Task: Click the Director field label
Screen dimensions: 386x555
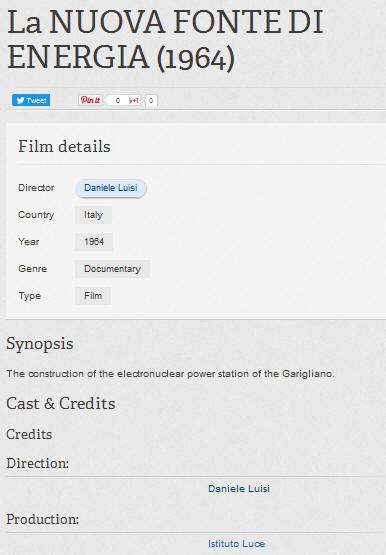Action: (36, 188)
